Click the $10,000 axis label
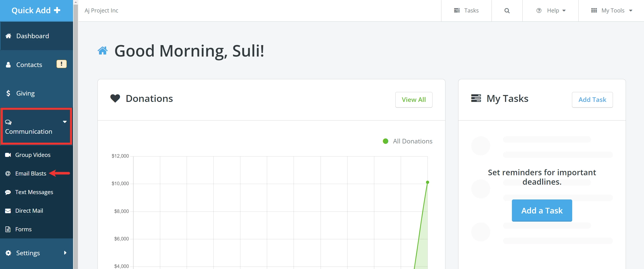 click(x=120, y=183)
